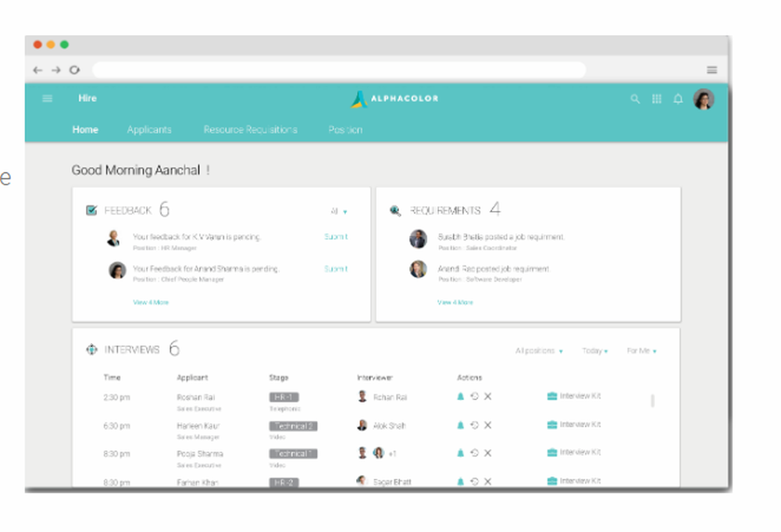Viewport: 781px width, 532px height.
Task: Open the Today date filter dropdown
Action: pos(594,351)
